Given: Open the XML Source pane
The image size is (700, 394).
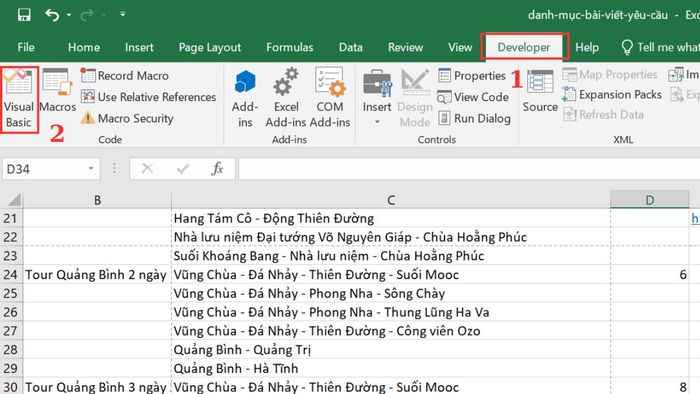Looking at the screenshot, I should click(540, 91).
